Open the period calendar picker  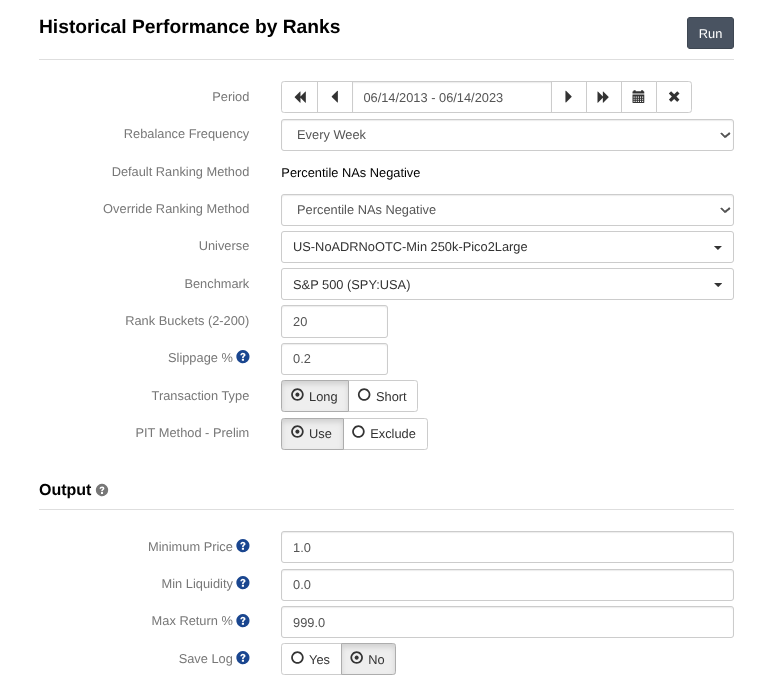[x=639, y=97]
